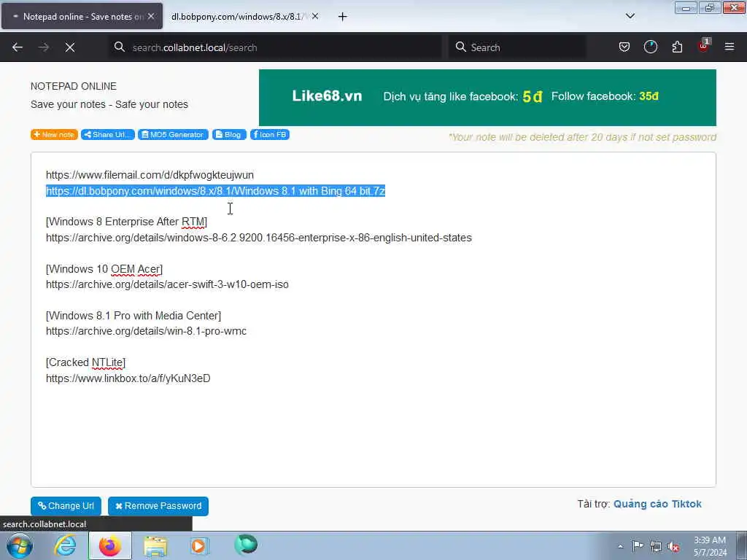
Task: Click the win-8.1-pro-wmc URL line
Action: click(146, 331)
